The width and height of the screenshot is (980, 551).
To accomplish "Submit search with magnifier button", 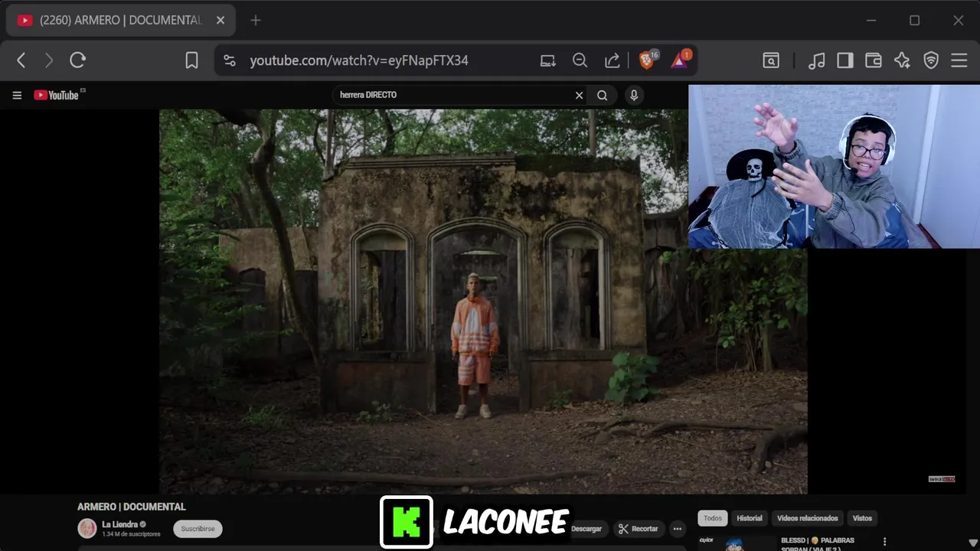I will coord(603,95).
